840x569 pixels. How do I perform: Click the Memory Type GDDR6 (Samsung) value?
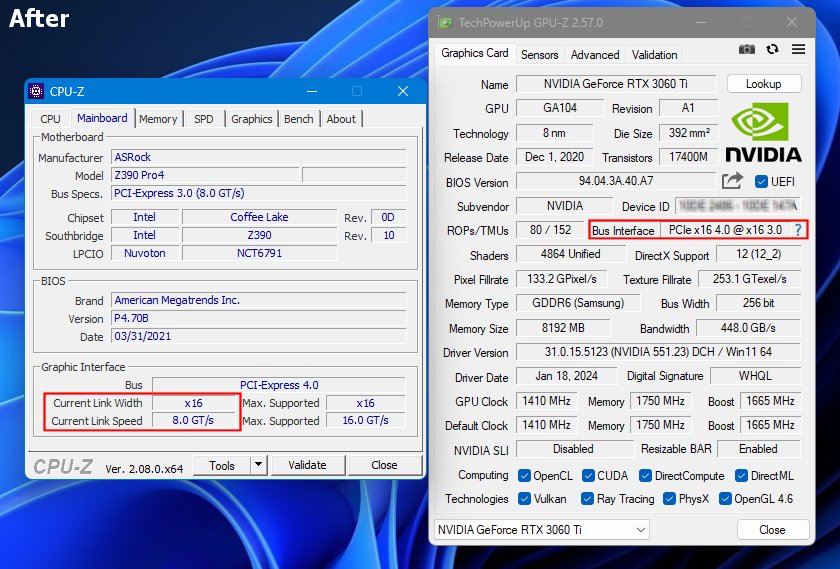[578, 303]
